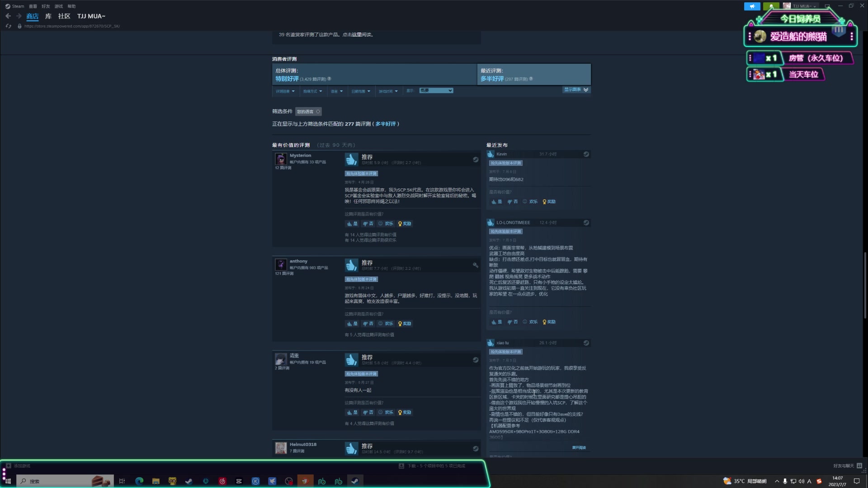Expand the 评测结果 review type filter
The width and height of the screenshot is (868, 488).
(285, 91)
